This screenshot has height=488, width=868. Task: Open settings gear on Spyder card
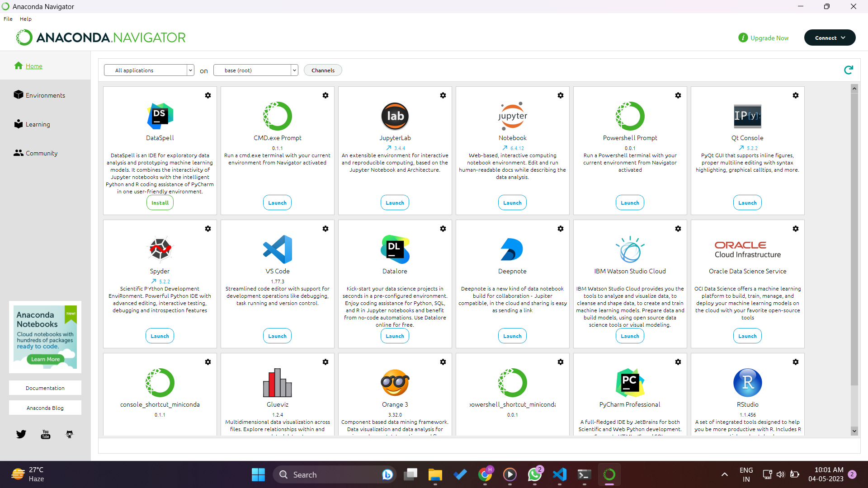[x=208, y=229]
